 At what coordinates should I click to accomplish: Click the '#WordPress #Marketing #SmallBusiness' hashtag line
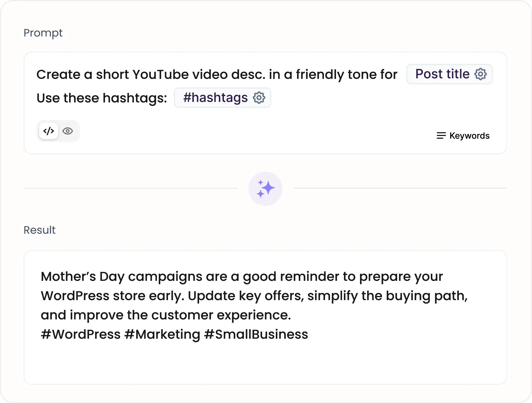[x=174, y=334]
